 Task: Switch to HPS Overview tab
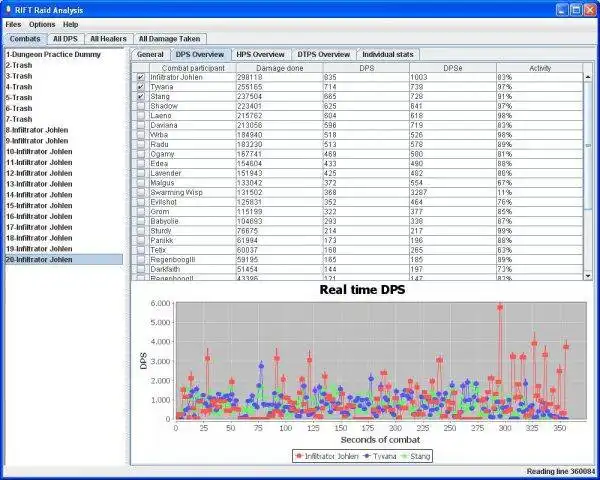tap(260, 54)
